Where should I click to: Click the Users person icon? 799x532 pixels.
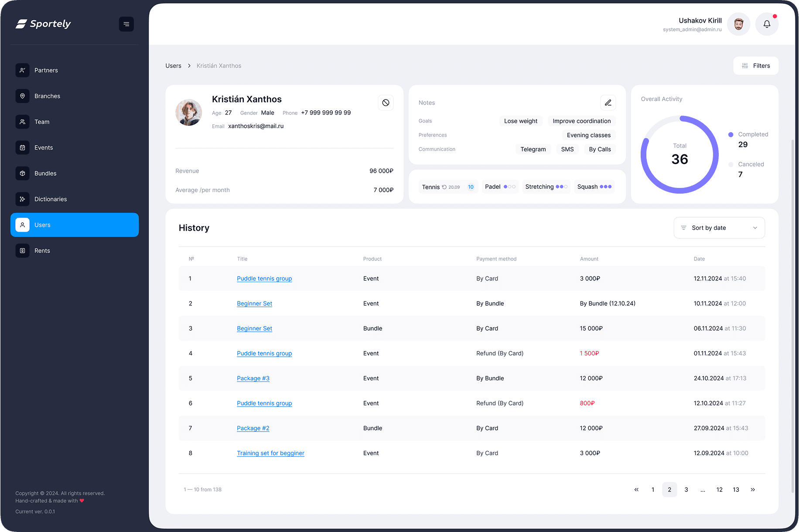tap(23, 225)
